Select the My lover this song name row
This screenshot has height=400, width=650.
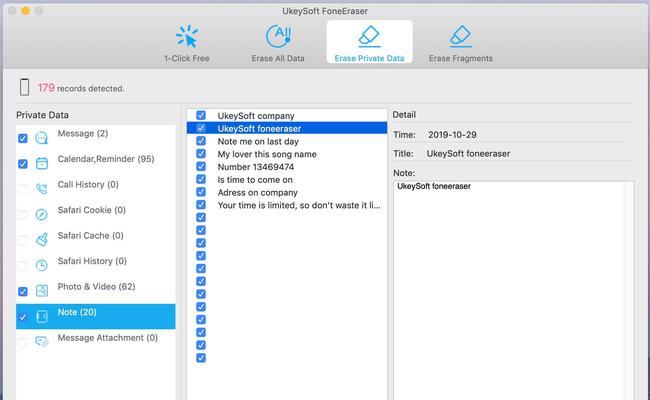tap(287, 154)
